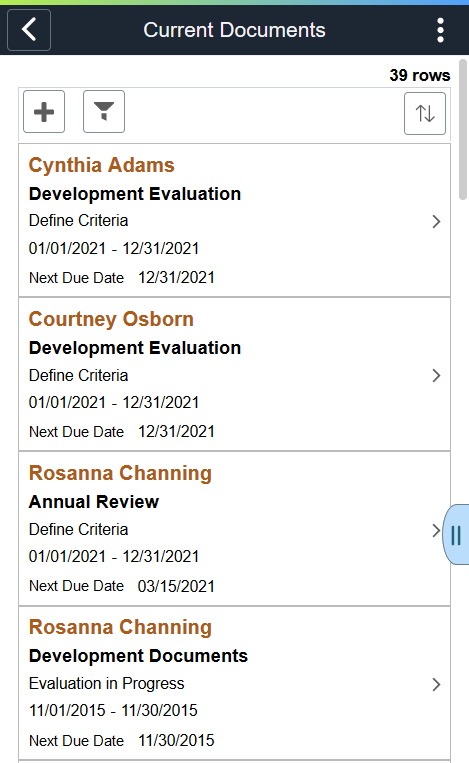Viewport: 469px width, 763px height.
Task: Select the Evaluation in Progress status
Action: point(107,684)
